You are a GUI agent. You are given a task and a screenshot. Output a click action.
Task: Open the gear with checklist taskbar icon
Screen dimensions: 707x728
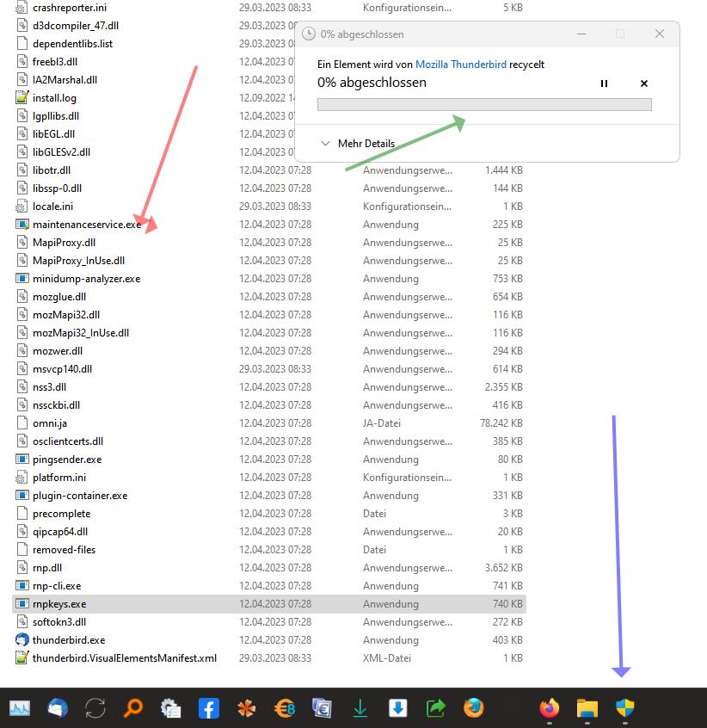tap(170, 708)
